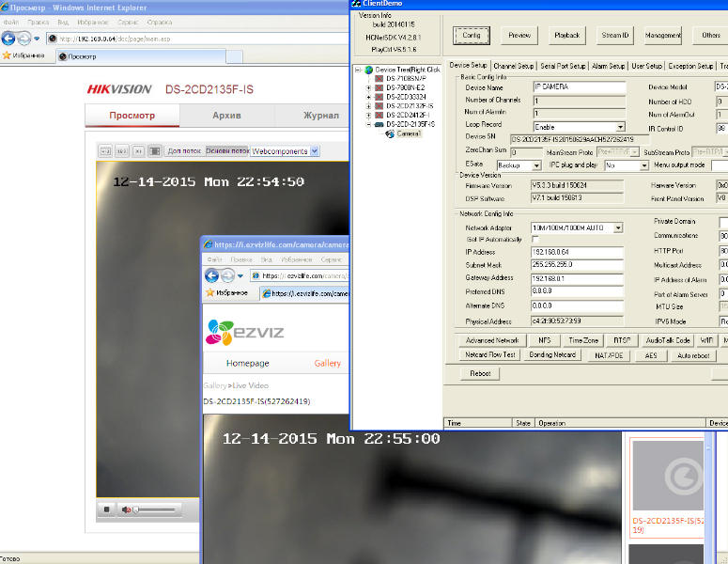This screenshot has height=564, width=728.
Task: Edit the Device Name field
Action: click(579, 86)
